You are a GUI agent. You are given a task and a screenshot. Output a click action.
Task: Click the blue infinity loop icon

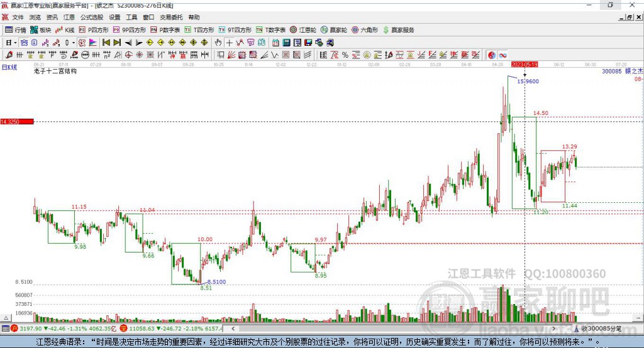coord(502,55)
